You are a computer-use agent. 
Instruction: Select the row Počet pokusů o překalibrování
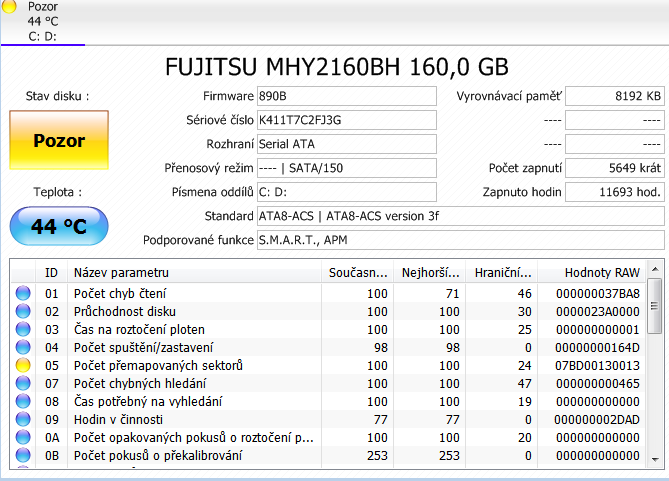click(x=329, y=455)
